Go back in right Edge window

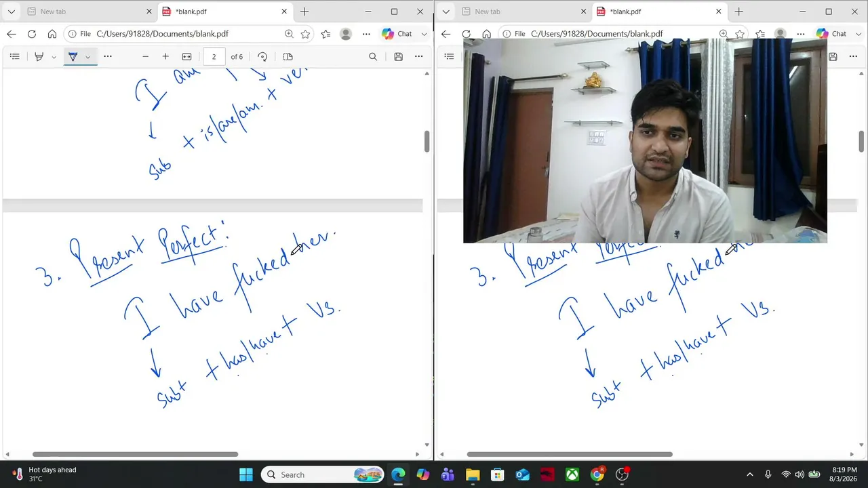[x=446, y=34]
